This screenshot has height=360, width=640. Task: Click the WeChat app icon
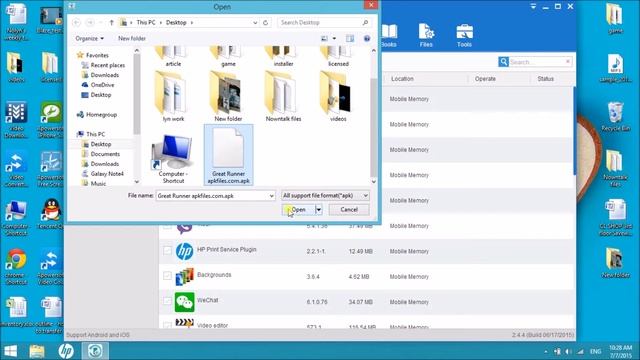click(x=184, y=302)
